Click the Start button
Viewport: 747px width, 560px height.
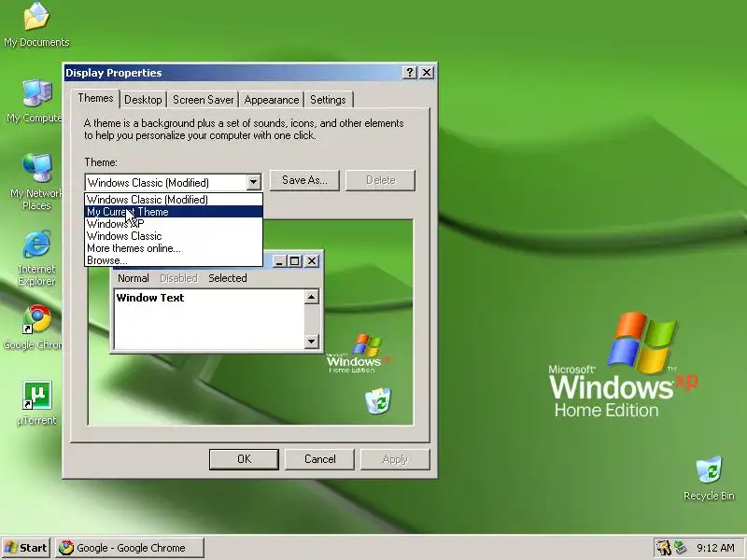point(26,548)
